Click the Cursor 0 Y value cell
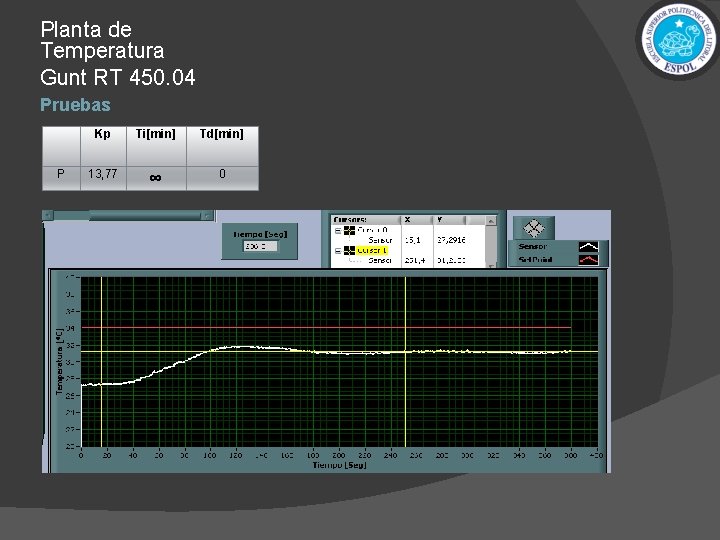720x540 pixels. click(451, 240)
